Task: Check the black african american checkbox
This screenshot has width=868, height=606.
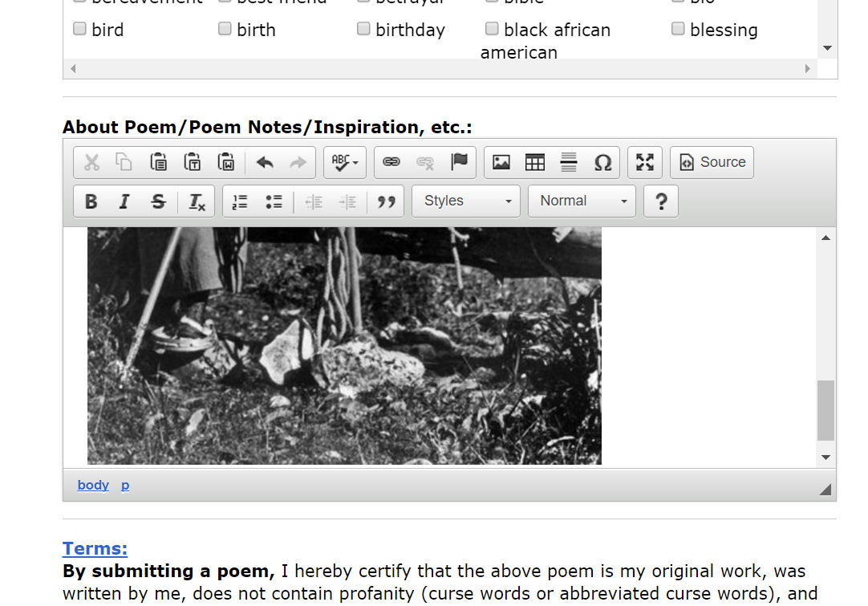Action: coord(492,28)
